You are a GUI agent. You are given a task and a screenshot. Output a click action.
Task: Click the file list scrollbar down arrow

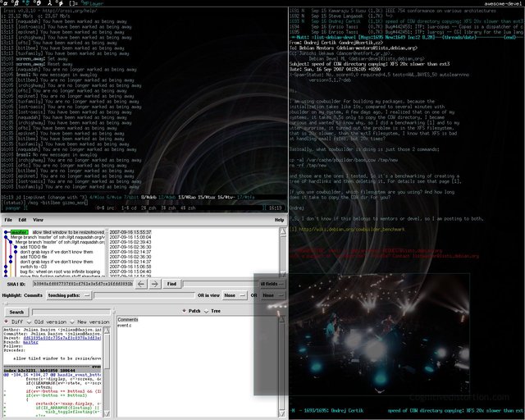(x=282, y=414)
